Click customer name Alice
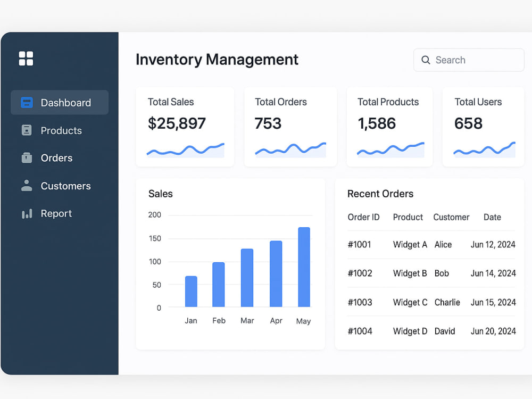The width and height of the screenshot is (532, 399). pyautogui.click(x=443, y=245)
